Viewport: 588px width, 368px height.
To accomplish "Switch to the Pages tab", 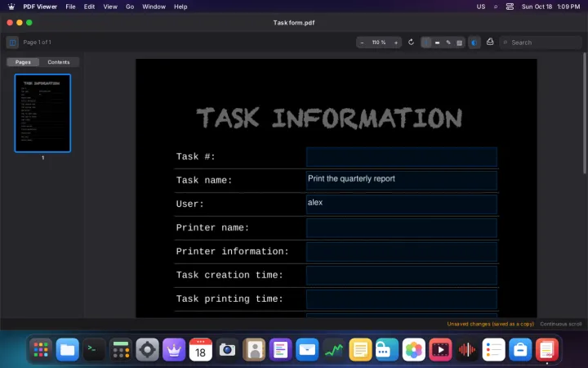I will (23, 62).
